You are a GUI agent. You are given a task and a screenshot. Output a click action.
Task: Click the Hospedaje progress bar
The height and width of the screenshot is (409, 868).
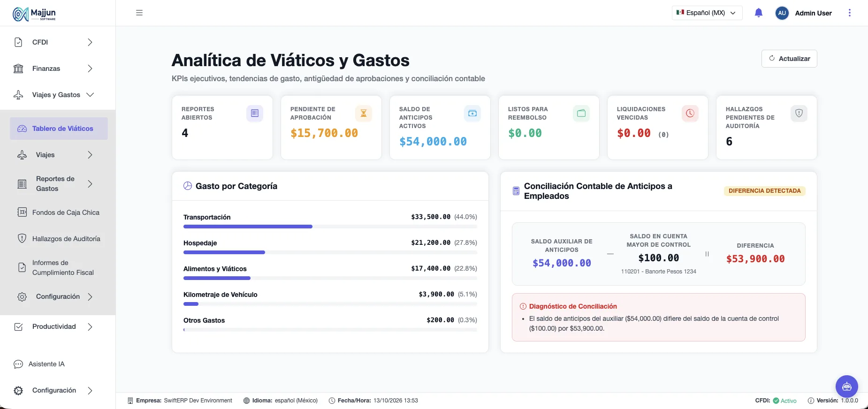click(330, 252)
